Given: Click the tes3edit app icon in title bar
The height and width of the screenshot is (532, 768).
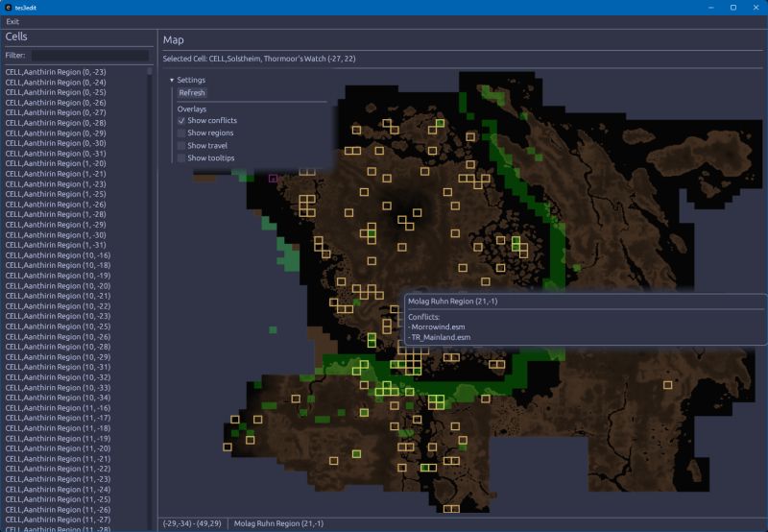Looking at the screenshot, I should (x=8, y=8).
